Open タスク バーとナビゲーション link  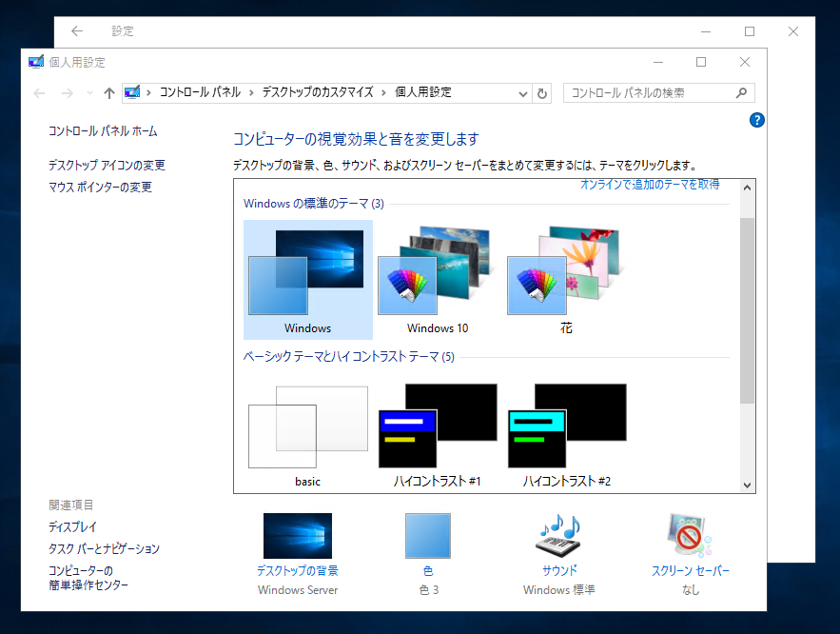[x=104, y=548]
